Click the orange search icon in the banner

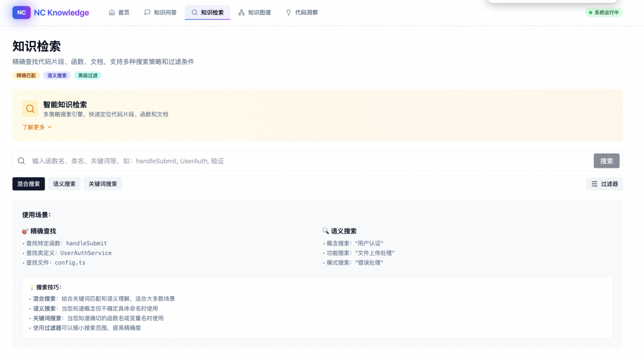tap(30, 109)
